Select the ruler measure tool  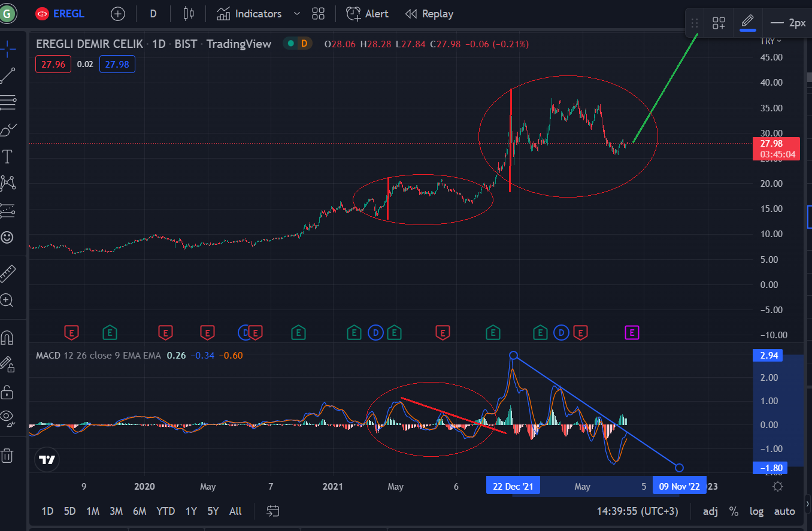8,274
